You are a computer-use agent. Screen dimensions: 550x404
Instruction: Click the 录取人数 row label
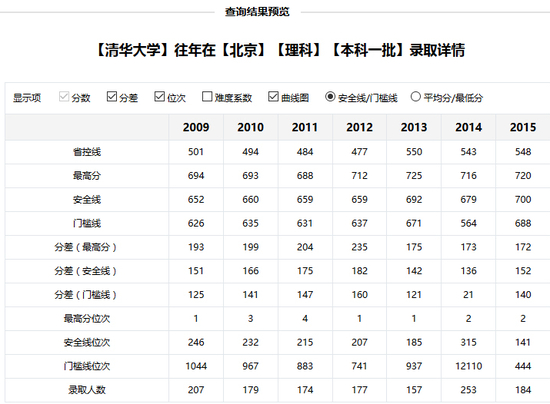[x=87, y=390]
